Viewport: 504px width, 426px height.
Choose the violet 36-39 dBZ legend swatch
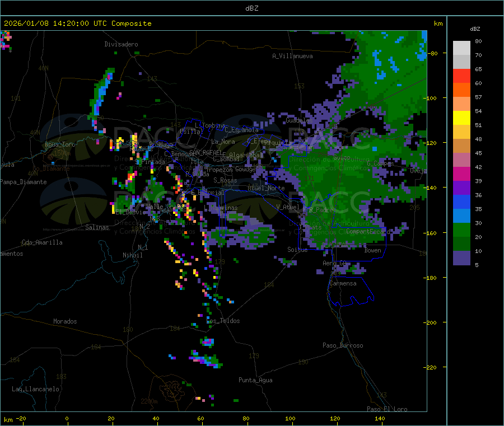[x=461, y=188]
